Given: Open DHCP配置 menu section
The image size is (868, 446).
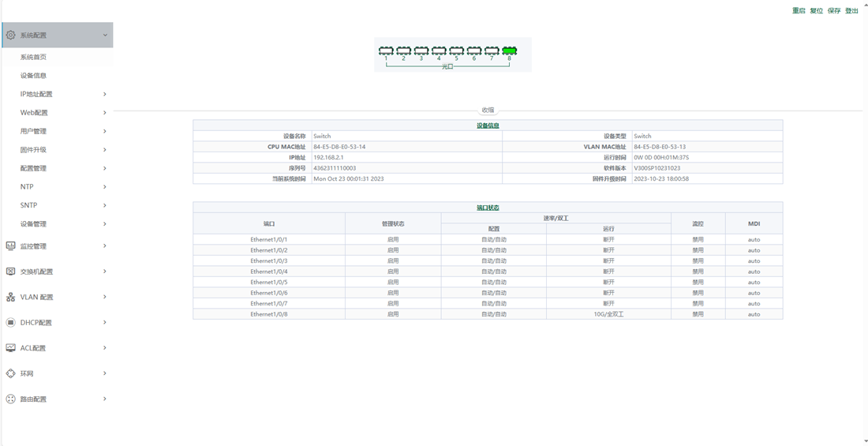Looking at the screenshot, I should [57, 322].
